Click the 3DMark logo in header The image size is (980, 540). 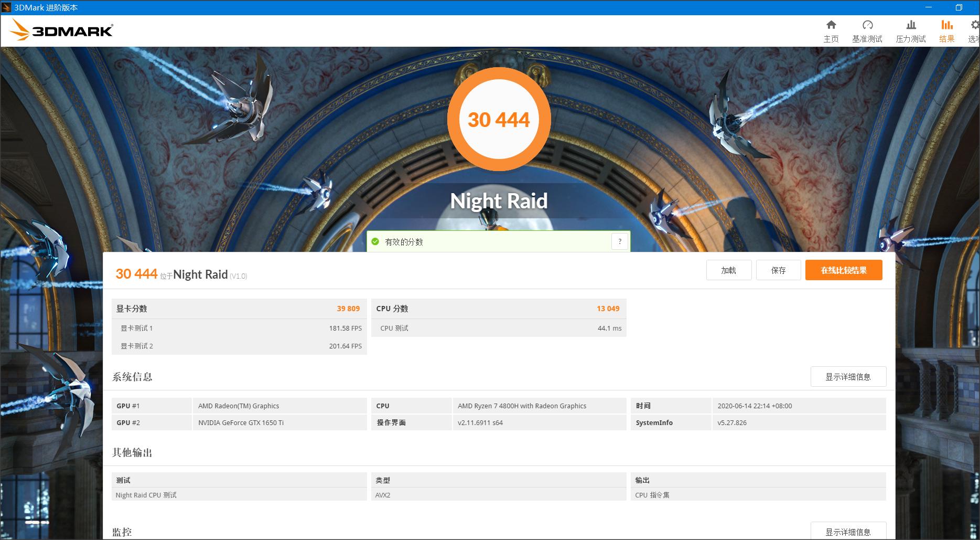point(61,30)
